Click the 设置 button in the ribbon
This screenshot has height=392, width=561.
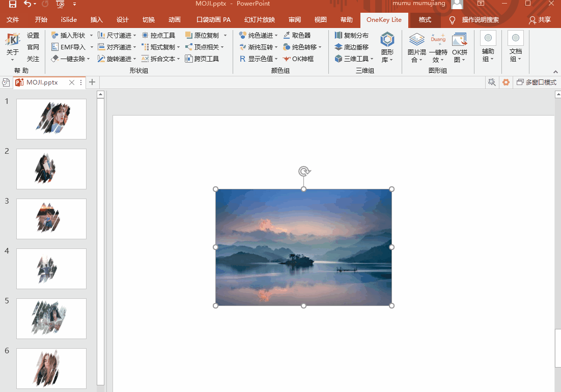tap(33, 35)
